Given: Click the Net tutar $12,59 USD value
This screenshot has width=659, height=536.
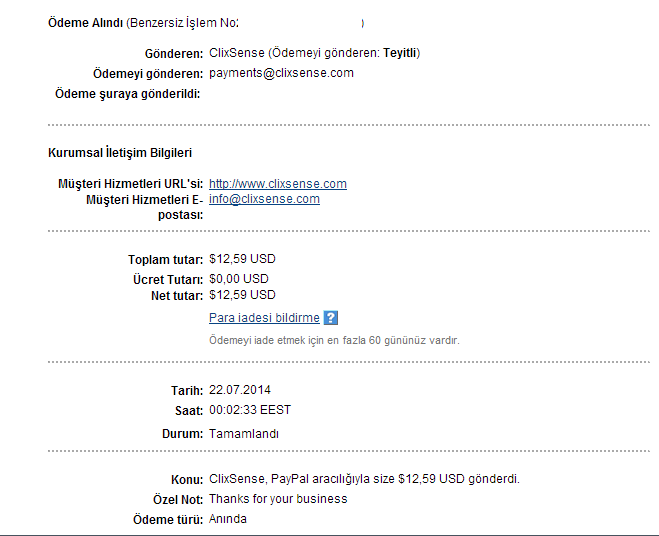Looking at the screenshot, I should tap(242, 295).
